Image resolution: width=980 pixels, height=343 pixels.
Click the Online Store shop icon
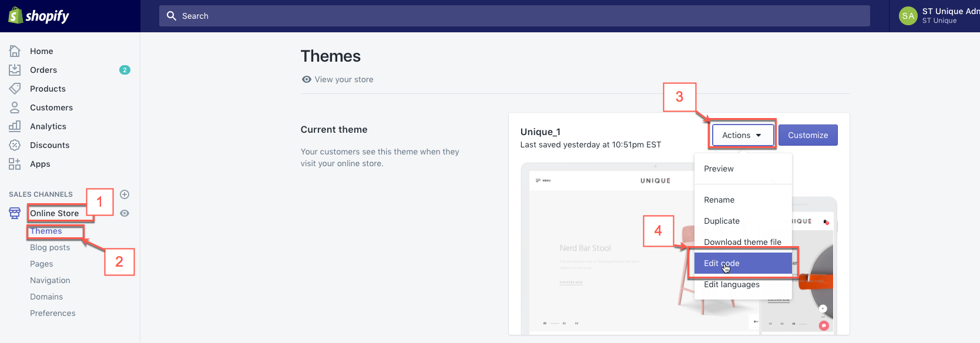(x=15, y=213)
